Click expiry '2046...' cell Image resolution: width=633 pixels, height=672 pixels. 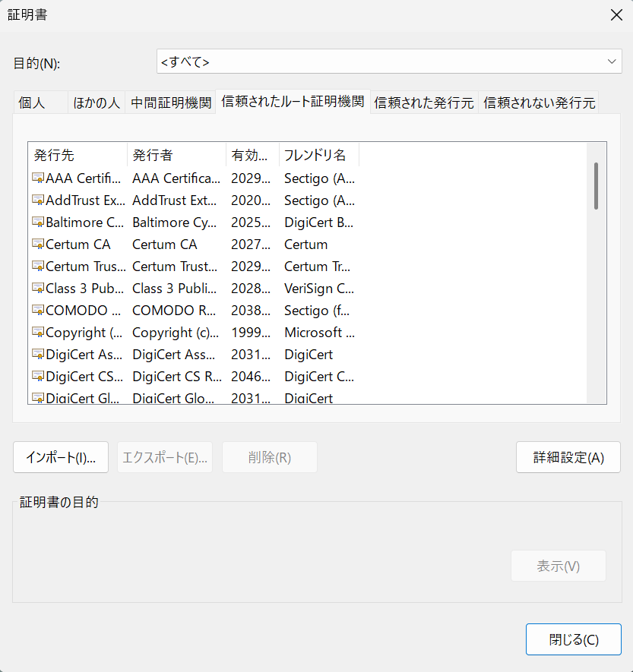[x=251, y=377]
